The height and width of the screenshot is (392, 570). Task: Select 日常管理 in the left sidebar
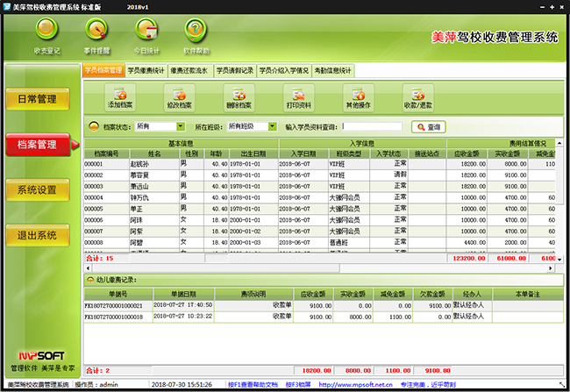pyautogui.click(x=38, y=99)
